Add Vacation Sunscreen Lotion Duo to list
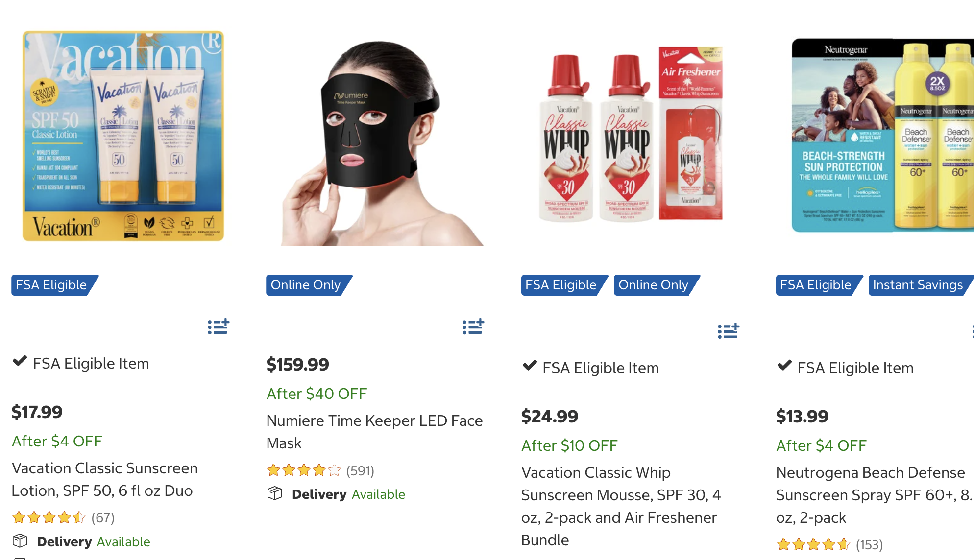The height and width of the screenshot is (560, 974). 219,327
